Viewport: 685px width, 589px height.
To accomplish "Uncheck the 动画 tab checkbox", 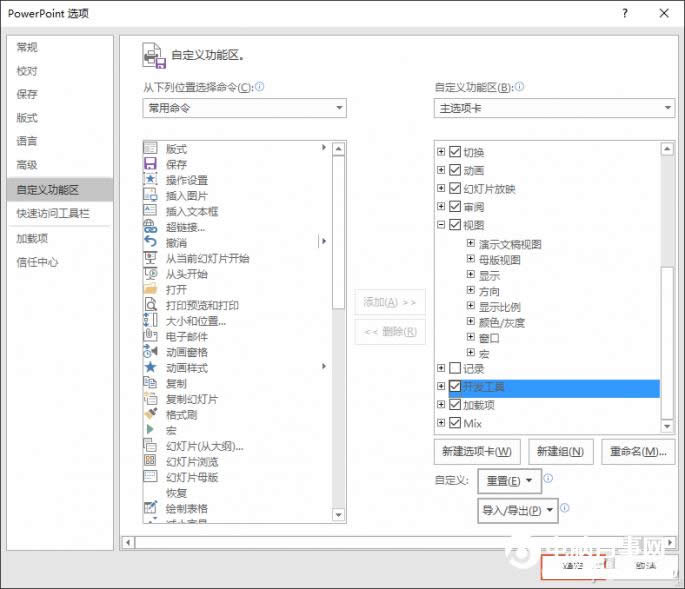I will 455,171.
